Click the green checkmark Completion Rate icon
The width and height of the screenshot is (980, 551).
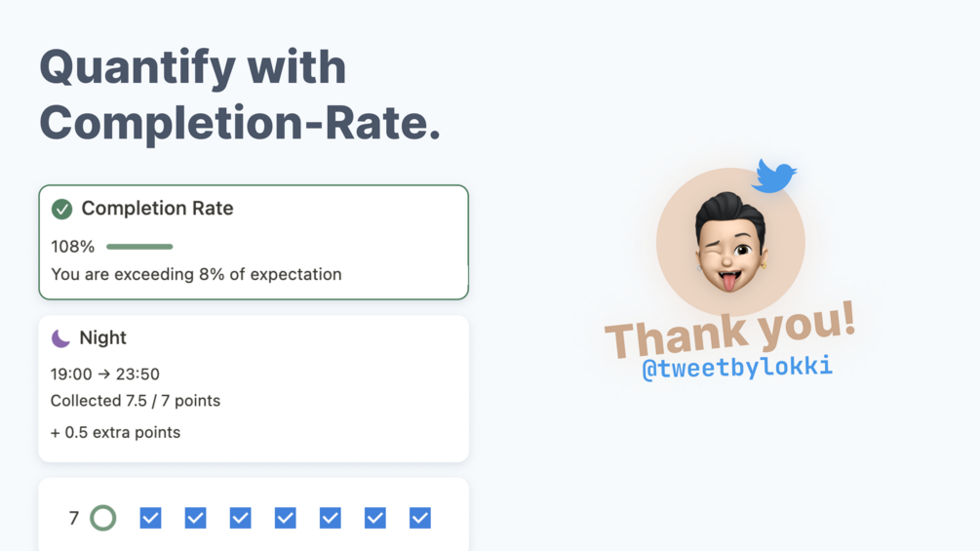pos(61,210)
